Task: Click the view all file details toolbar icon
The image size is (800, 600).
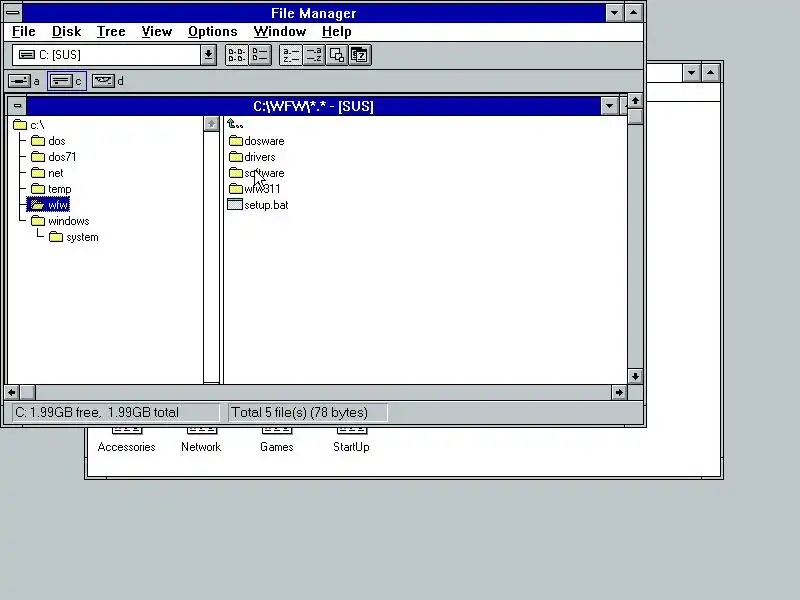Action: [260, 55]
